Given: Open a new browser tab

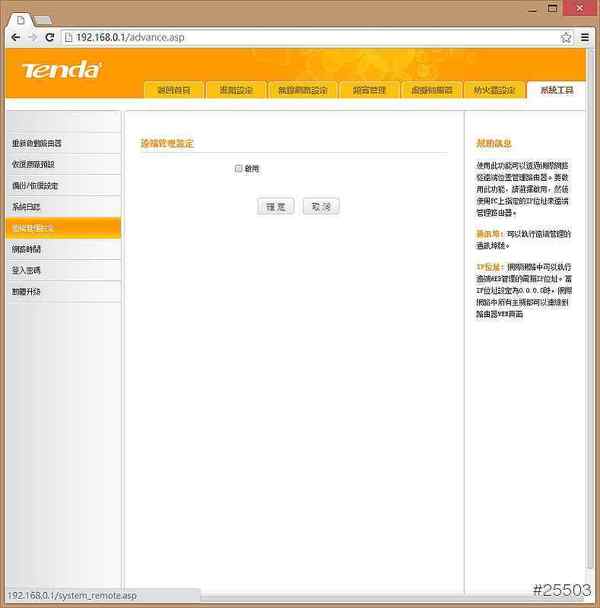Looking at the screenshot, I should [43, 20].
